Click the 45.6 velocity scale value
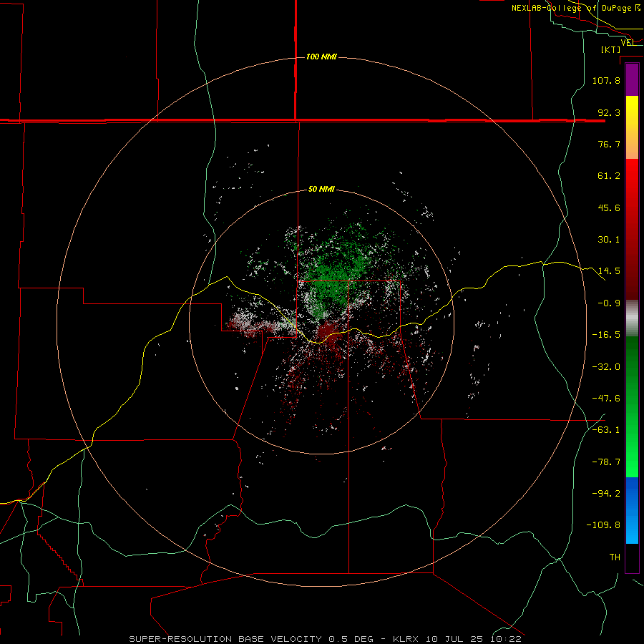 [x=609, y=208]
